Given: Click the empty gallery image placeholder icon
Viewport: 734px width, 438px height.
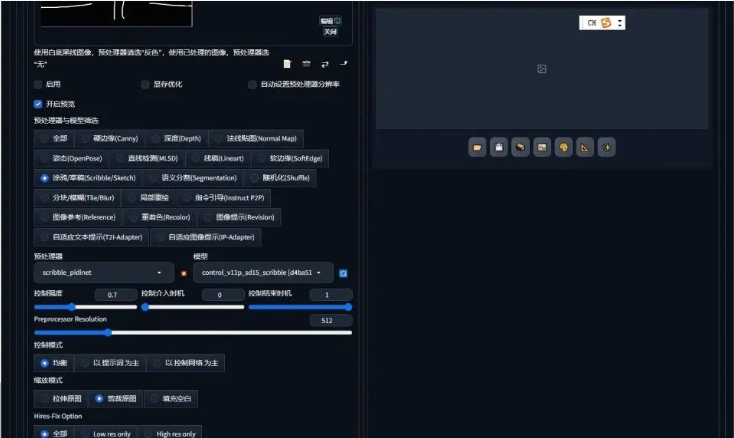Looking at the screenshot, I should click(x=542, y=69).
